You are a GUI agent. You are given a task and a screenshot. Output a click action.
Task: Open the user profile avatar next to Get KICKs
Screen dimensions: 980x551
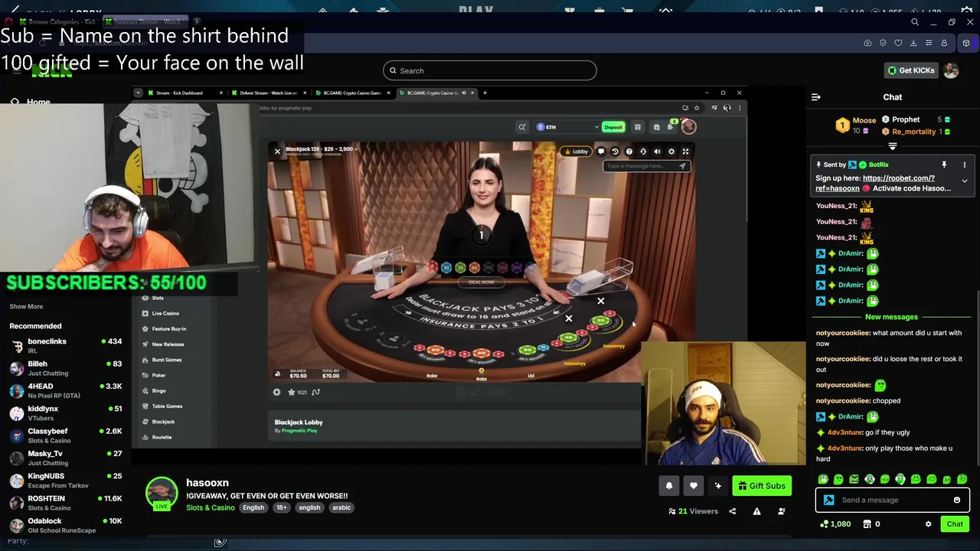(951, 70)
